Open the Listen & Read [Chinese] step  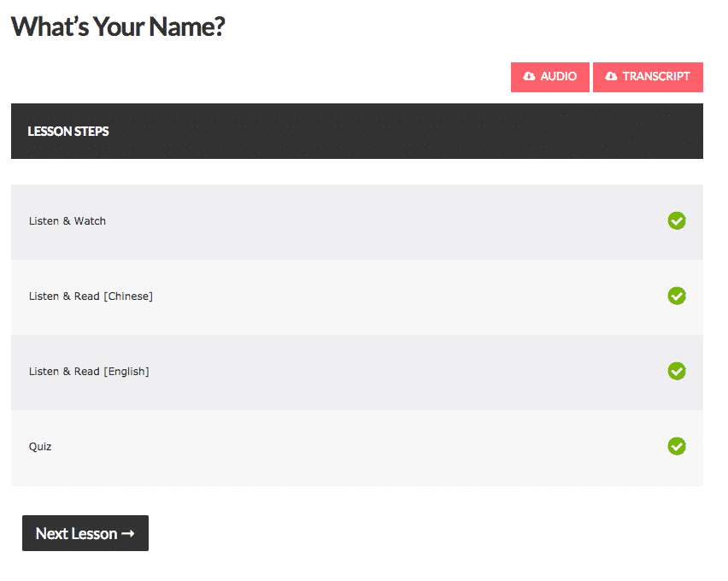tap(91, 296)
